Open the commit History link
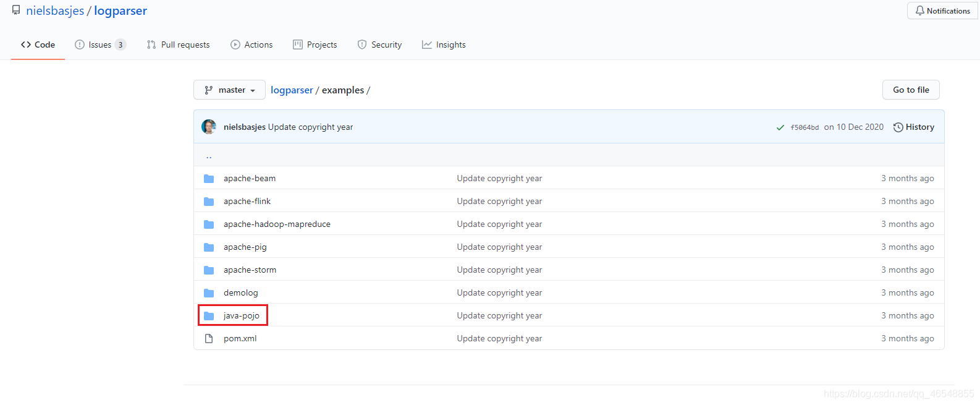Viewport: 980px width, 405px height. point(914,127)
